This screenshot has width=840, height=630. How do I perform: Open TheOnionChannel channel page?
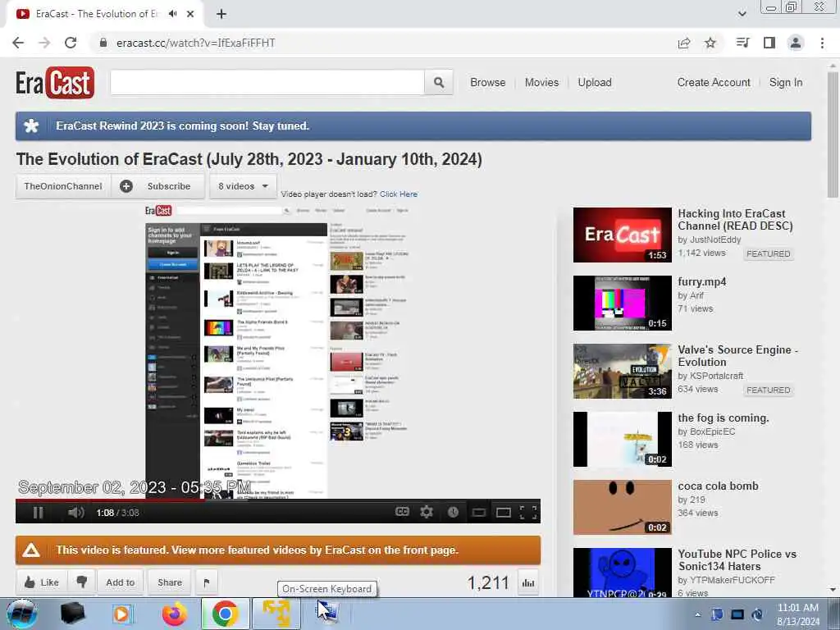tap(63, 186)
